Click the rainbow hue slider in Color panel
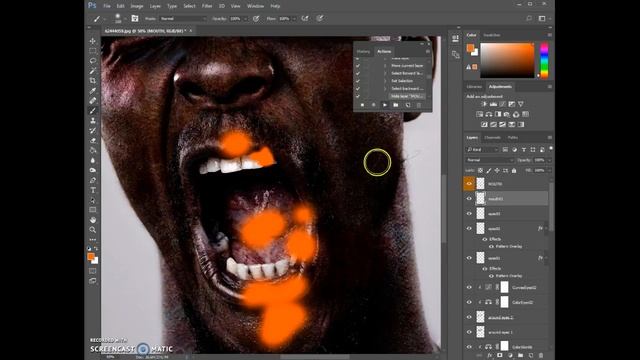640x360 pixels. tap(544, 60)
